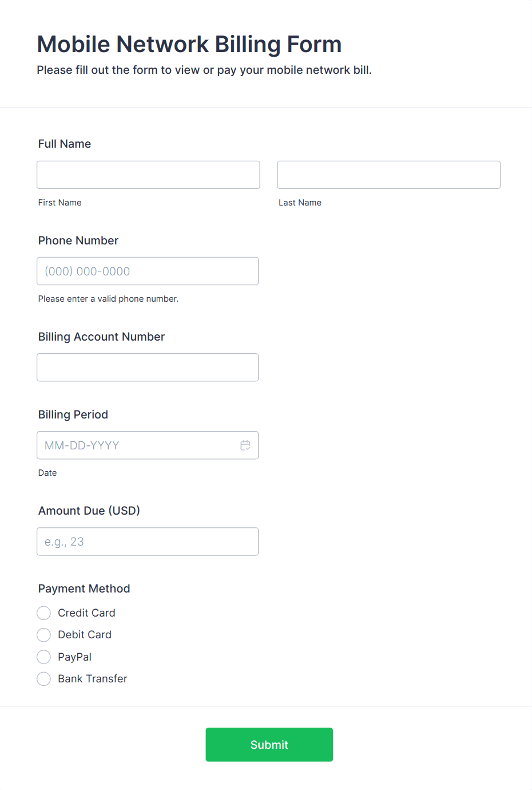Click the Phone Number input field
This screenshot has width=532, height=790.
tap(148, 271)
